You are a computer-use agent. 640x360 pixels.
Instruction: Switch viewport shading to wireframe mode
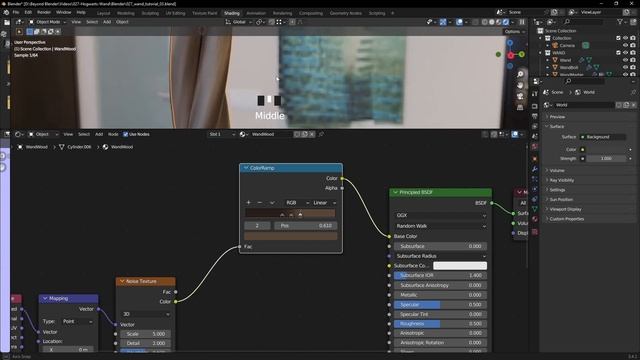[x=485, y=22]
